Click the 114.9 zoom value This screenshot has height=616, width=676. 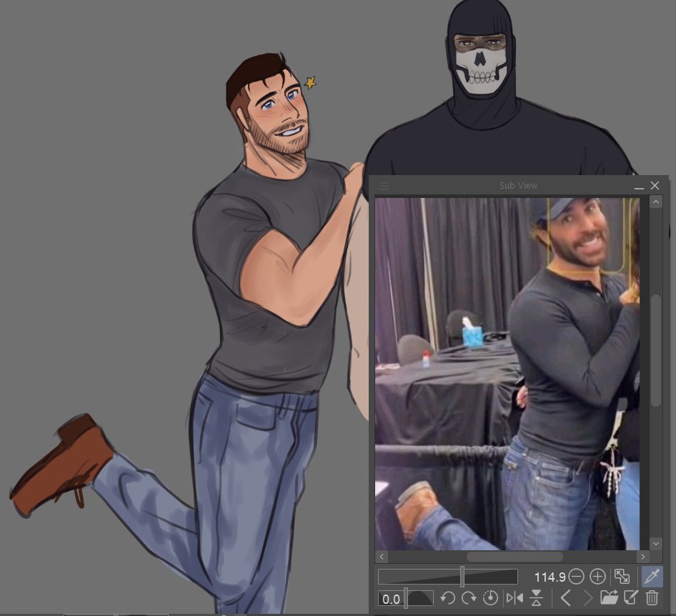[550, 577]
